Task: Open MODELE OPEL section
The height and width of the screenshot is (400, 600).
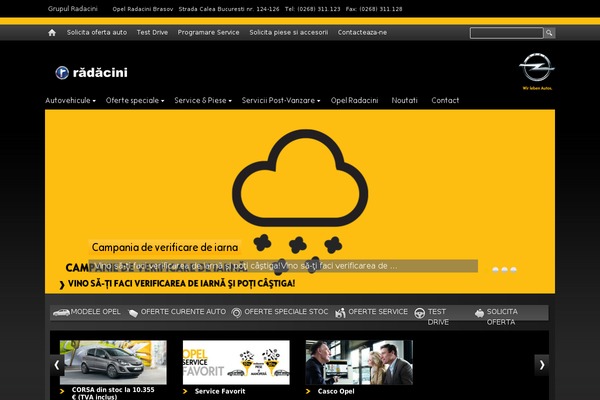Action: point(96,312)
